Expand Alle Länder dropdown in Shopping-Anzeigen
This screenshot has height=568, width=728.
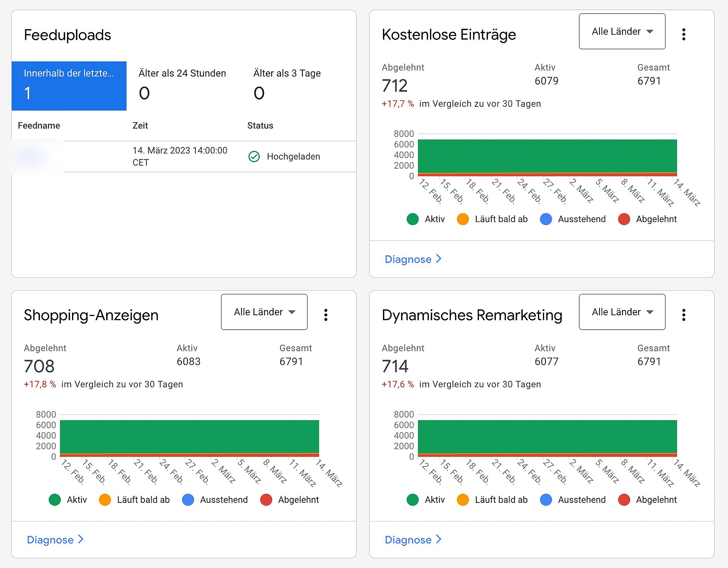pyautogui.click(x=264, y=312)
